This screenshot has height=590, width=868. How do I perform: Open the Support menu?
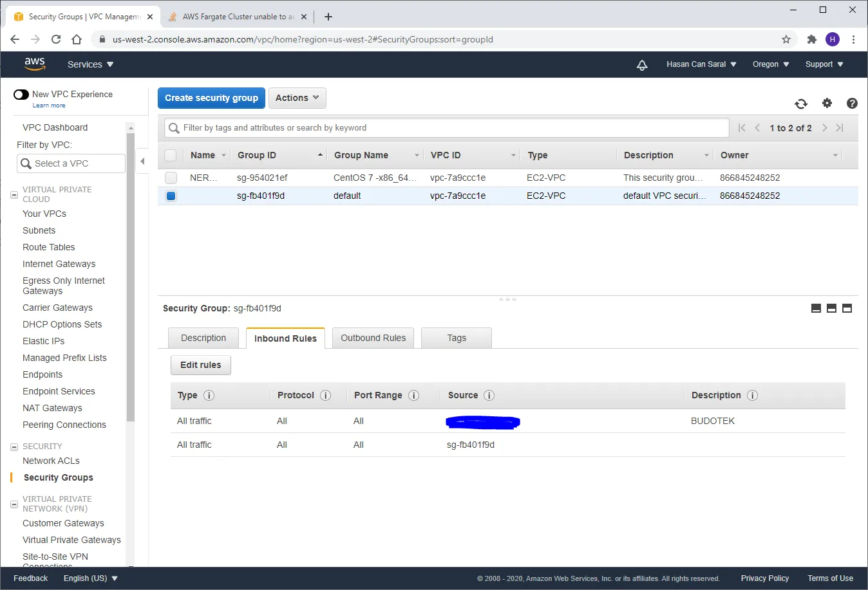tap(824, 64)
